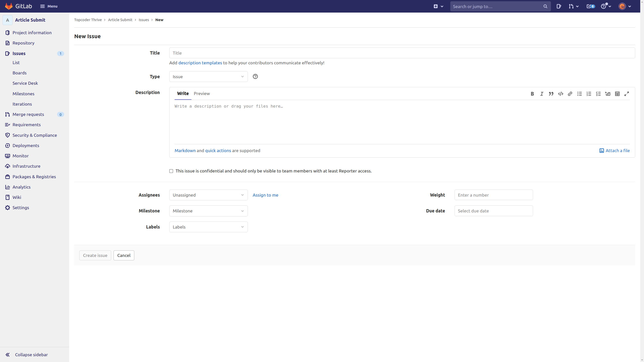The width and height of the screenshot is (644, 362).
Task: Insert a table using toolbar icon
Action: click(x=617, y=94)
